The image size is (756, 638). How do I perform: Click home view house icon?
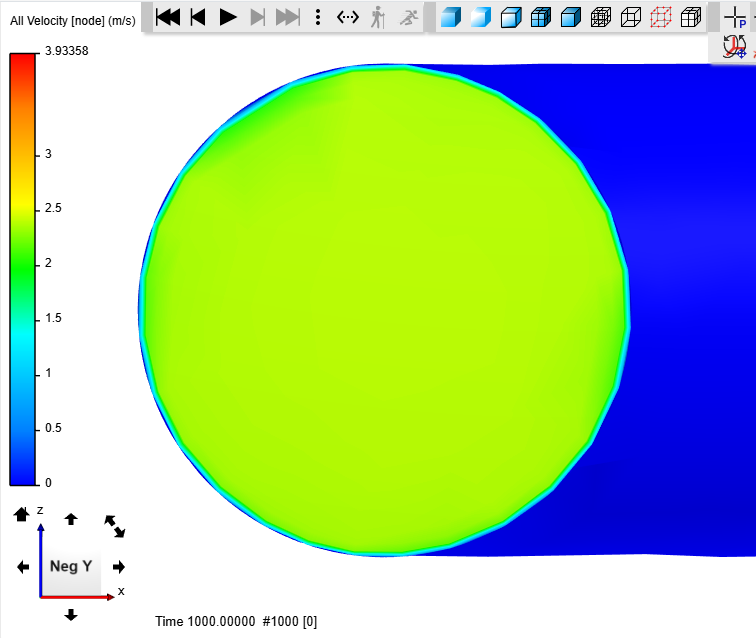[21, 514]
